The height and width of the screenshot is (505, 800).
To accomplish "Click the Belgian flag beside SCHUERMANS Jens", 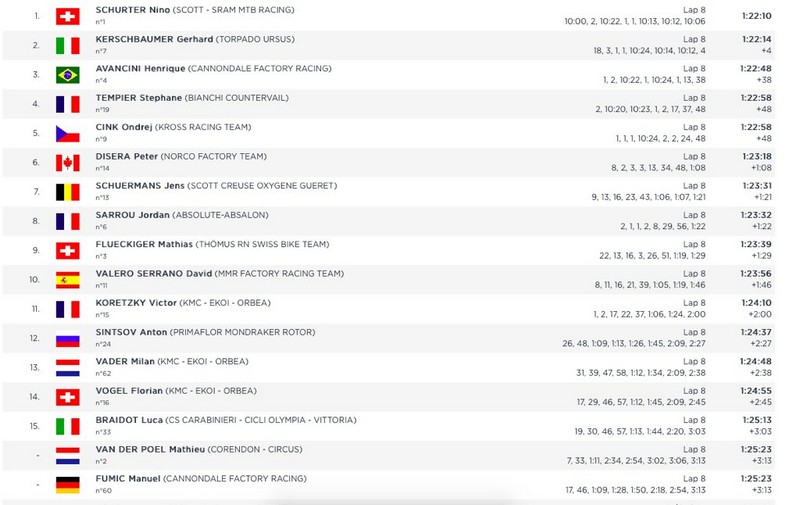I will click(x=67, y=192).
